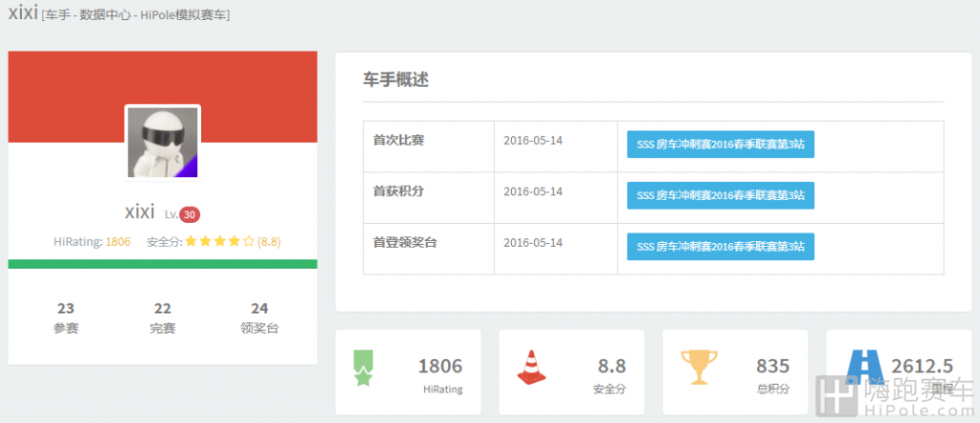Click the 首获积分 row label
This screenshot has width=980, height=423.
(x=398, y=191)
